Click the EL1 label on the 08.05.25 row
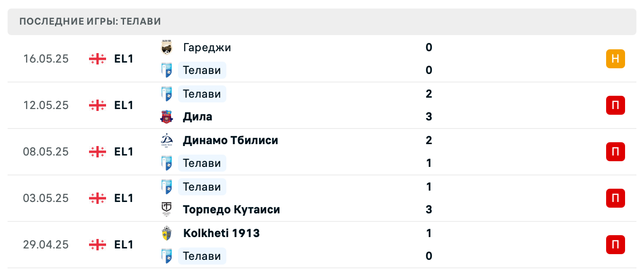644x275 pixels. tap(123, 152)
